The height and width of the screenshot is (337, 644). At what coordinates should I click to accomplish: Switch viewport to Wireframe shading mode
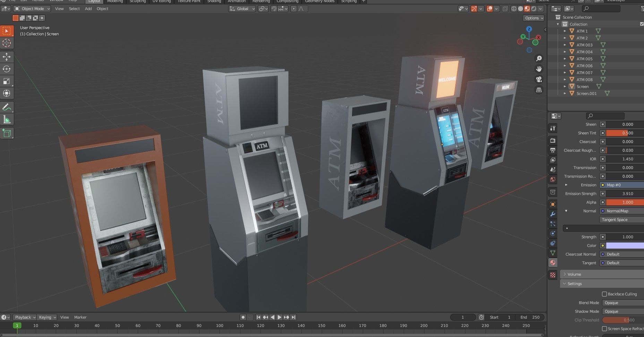coord(514,8)
